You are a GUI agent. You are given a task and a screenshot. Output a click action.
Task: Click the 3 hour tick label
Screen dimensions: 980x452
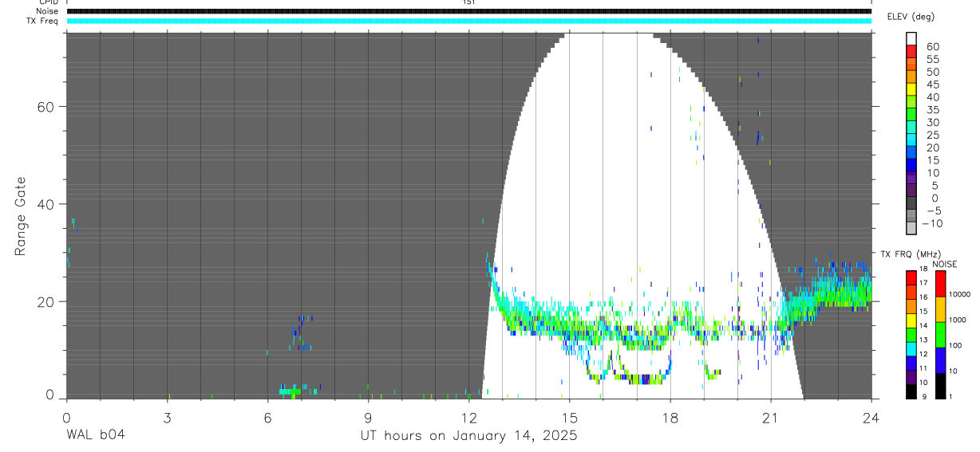pos(167,417)
